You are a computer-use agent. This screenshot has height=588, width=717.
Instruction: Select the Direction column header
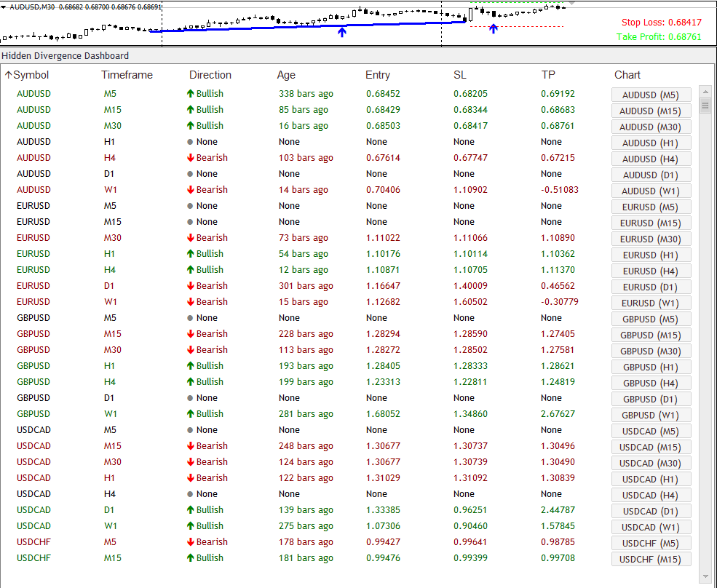[x=210, y=75]
